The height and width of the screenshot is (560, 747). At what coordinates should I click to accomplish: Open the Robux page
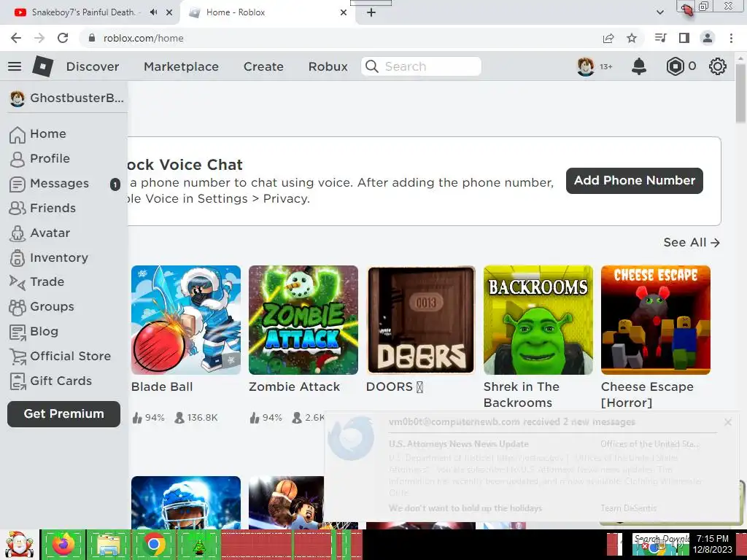click(328, 66)
